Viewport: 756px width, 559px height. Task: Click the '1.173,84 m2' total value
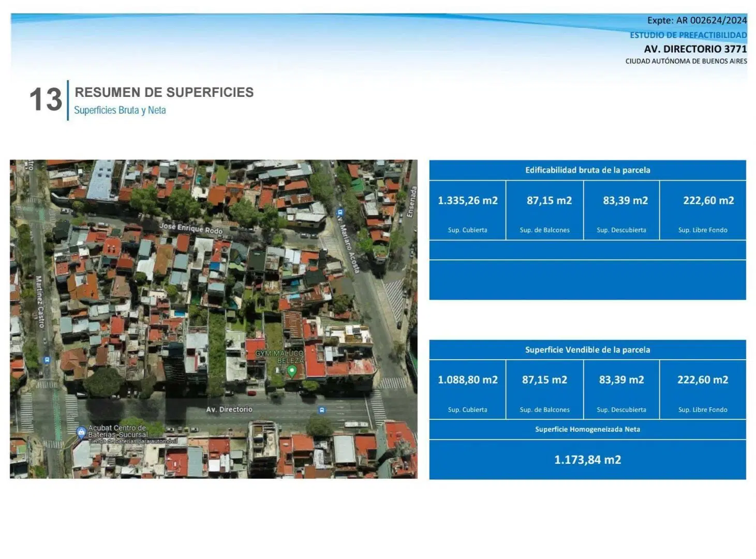point(587,460)
